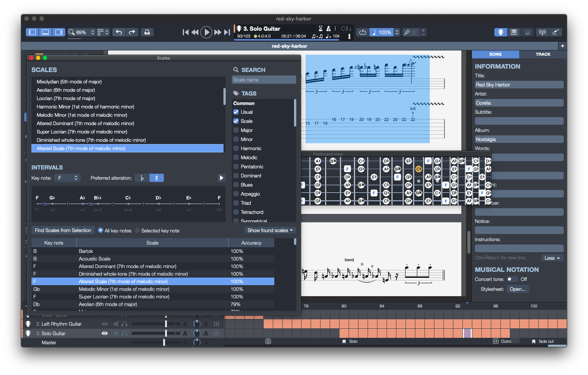
Task: Mute the Solo Guitar track
Action: (x=116, y=333)
